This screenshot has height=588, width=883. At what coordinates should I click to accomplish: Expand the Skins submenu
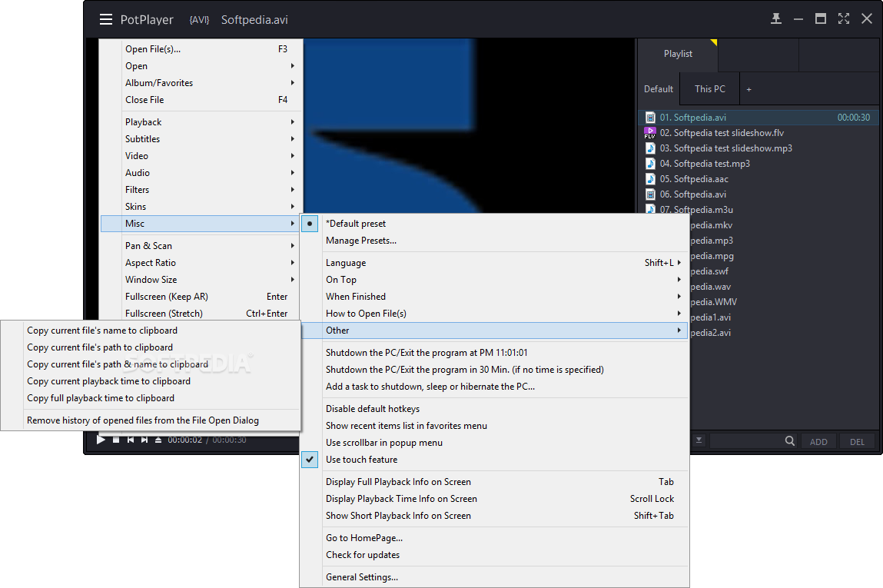pos(199,207)
